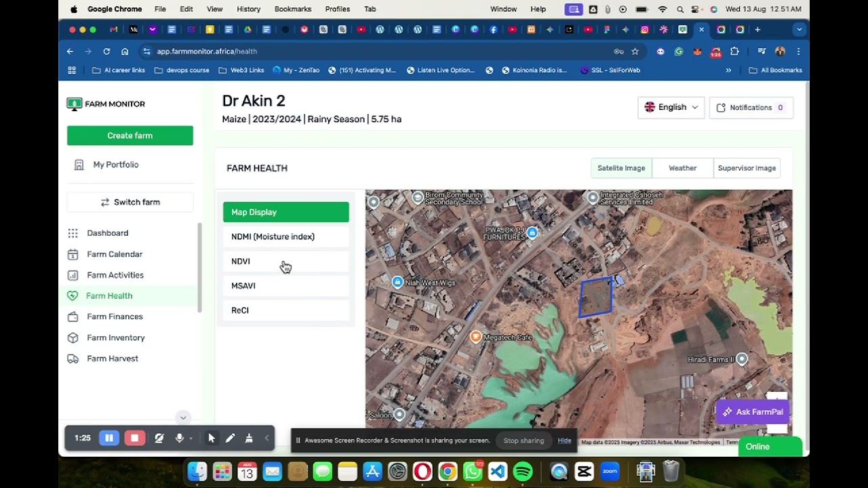Open Spotify from the Dock

[523, 471]
